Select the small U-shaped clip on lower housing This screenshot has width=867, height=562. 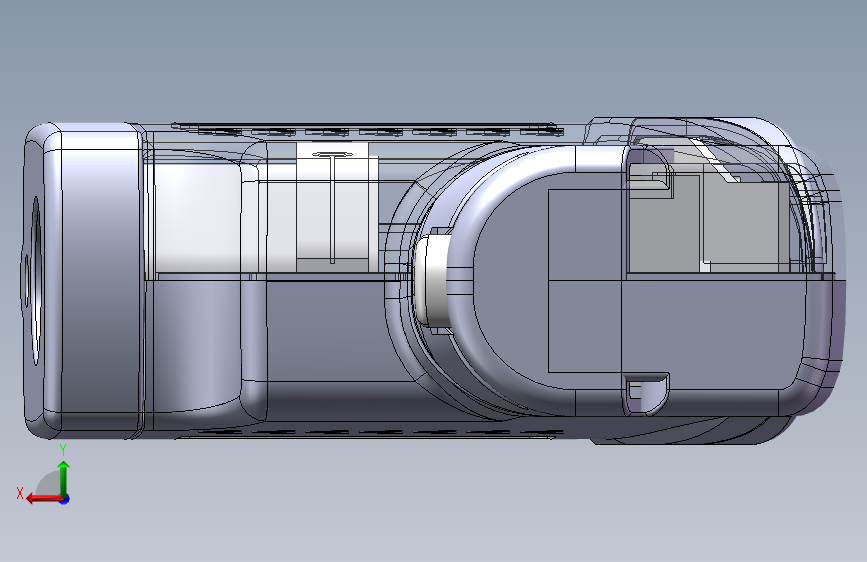646,393
